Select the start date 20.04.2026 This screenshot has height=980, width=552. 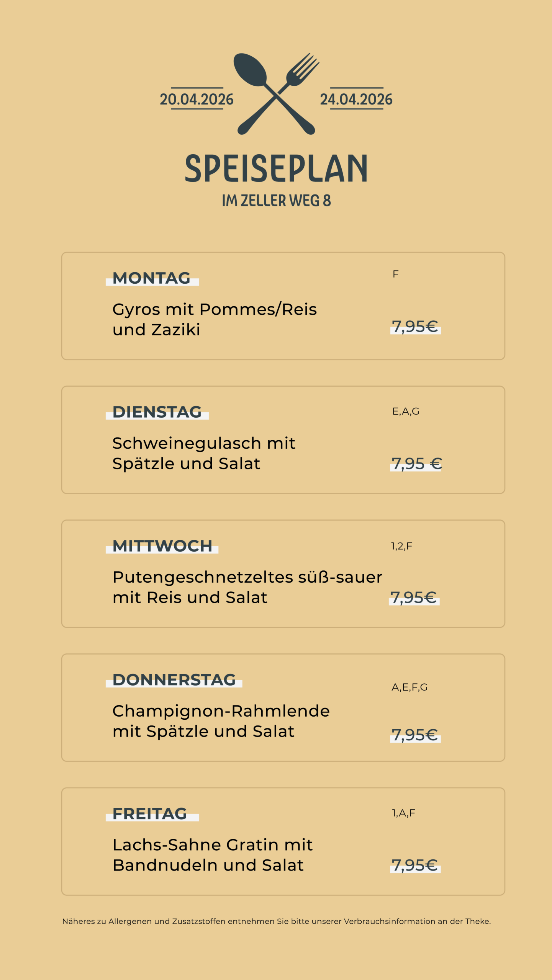(197, 100)
